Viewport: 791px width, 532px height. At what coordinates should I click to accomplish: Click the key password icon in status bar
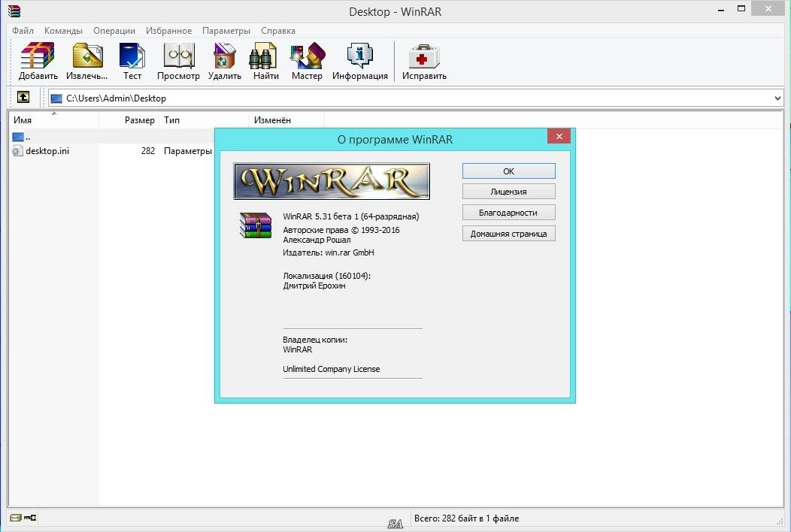click(x=30, y=518)
